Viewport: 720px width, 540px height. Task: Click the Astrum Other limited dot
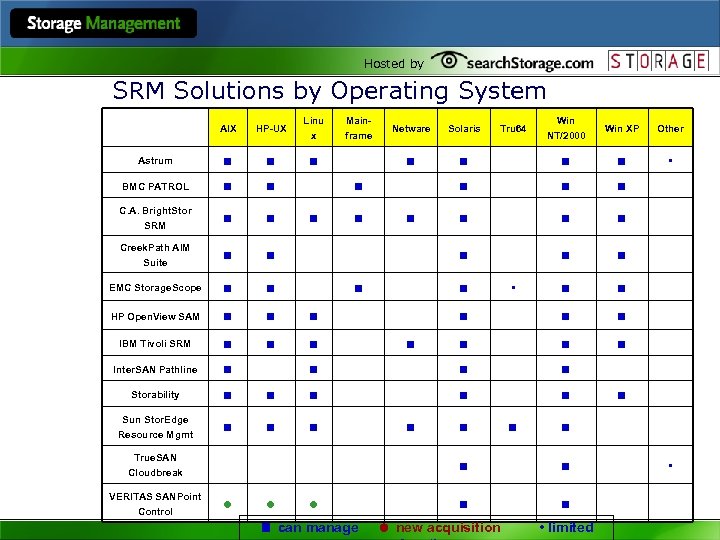670,161
